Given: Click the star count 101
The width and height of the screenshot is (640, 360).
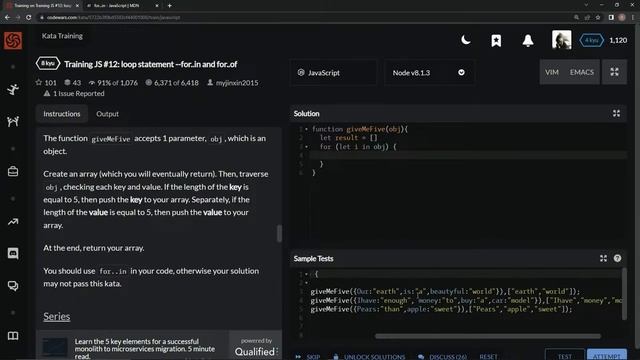Looking at the screenshot, I should point(46,83).
